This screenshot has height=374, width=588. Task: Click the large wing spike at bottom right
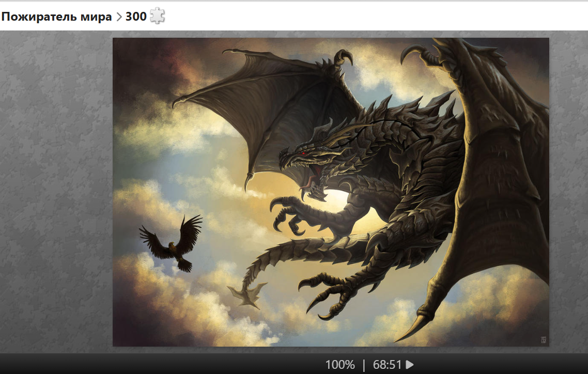pyautogui.click(x=416, y=328)
